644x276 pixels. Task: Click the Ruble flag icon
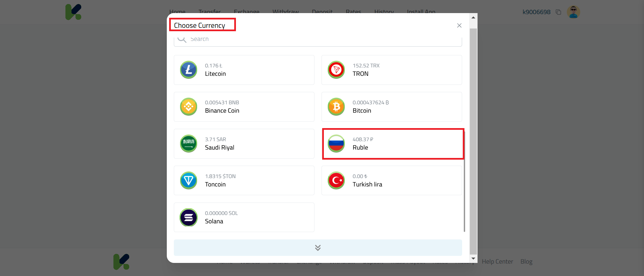click(x=336, y=144)
